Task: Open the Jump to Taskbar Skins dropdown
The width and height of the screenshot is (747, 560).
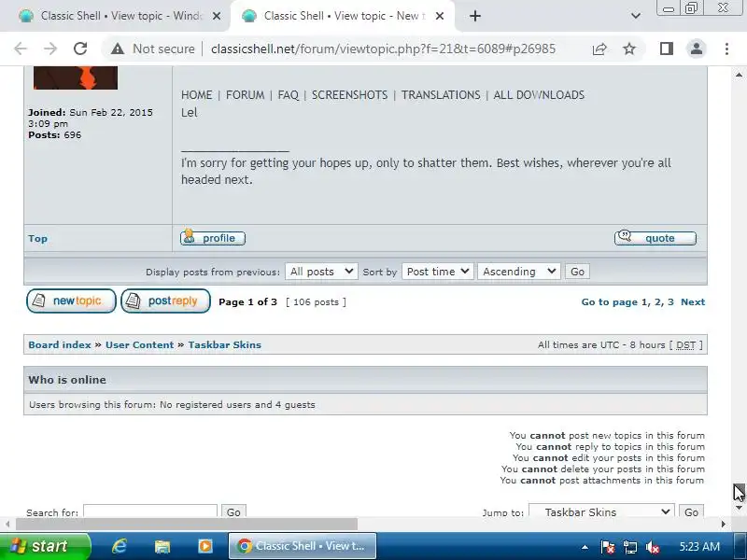Action: pyautogui.click(x=601, y=511)
